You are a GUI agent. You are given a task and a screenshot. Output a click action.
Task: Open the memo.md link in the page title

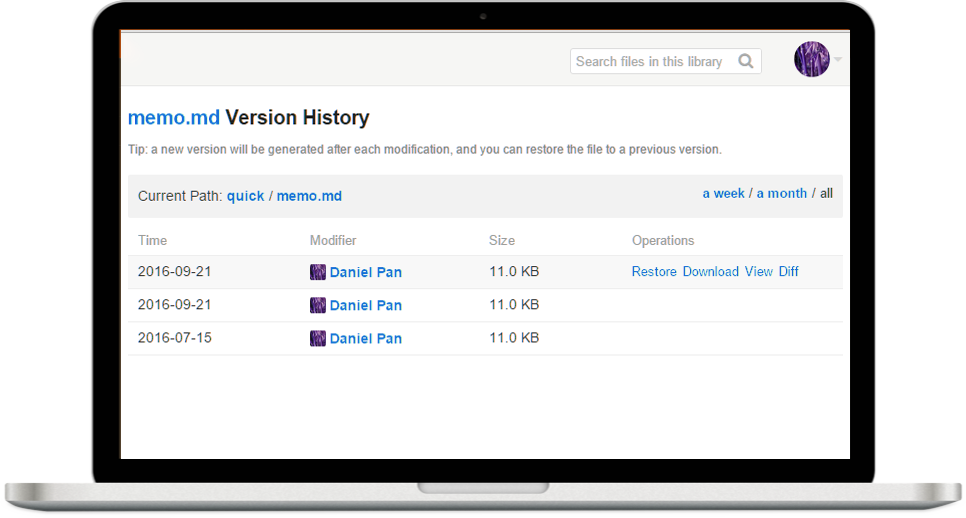174,118
